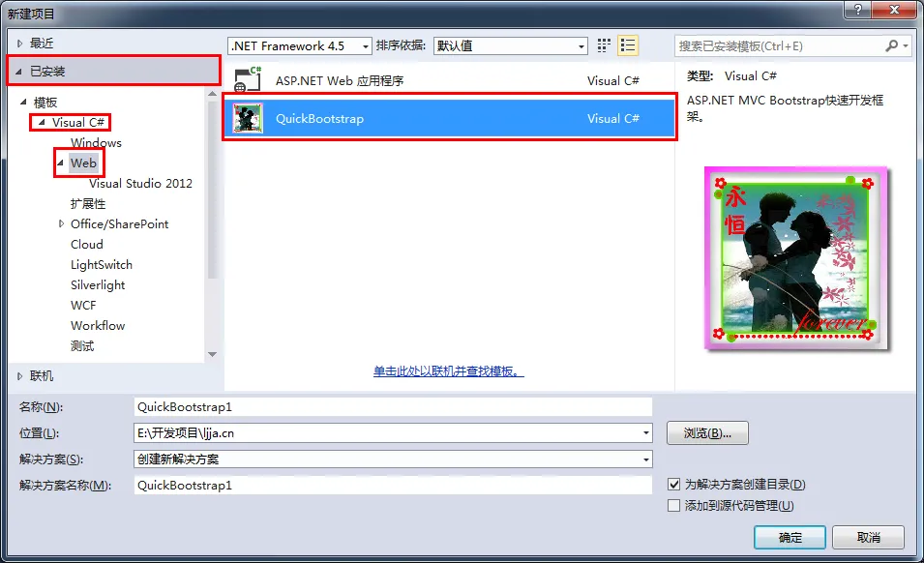The width and height of the screenshot is (924, 563).
Task: Click the 浏览(B)... button
Action: (707, 432)
